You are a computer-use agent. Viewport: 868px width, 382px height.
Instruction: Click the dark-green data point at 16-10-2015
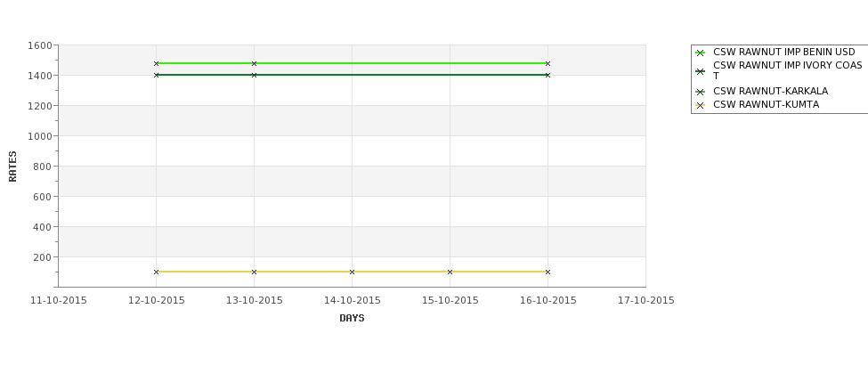coord(548,75)
